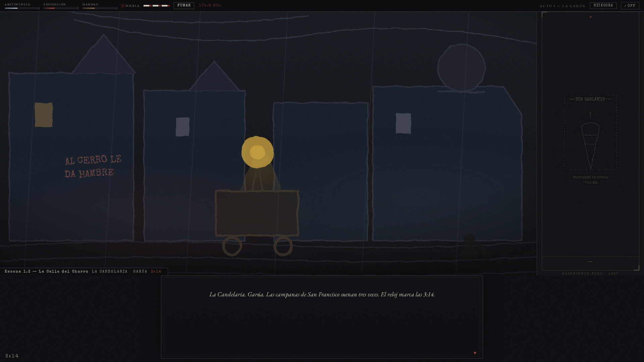Viewport: 644px width, 362px height.
Task: Click the Frecuencia en espera text
Action: click(590, 177)
